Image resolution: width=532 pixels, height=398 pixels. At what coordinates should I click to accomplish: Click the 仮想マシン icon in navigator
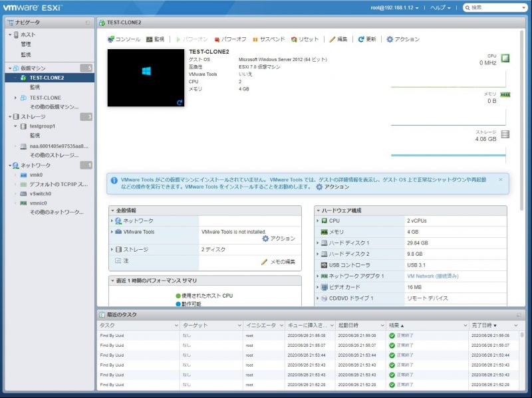(16, 68)
